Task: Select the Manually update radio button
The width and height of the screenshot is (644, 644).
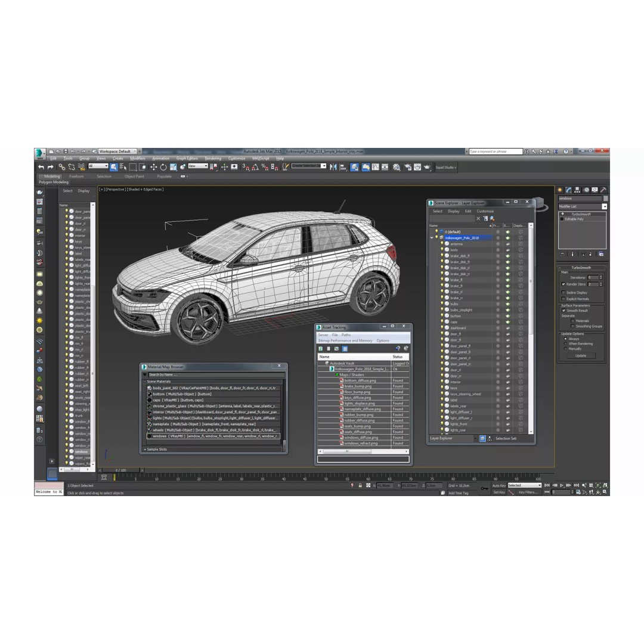Action: click(565, 349)
